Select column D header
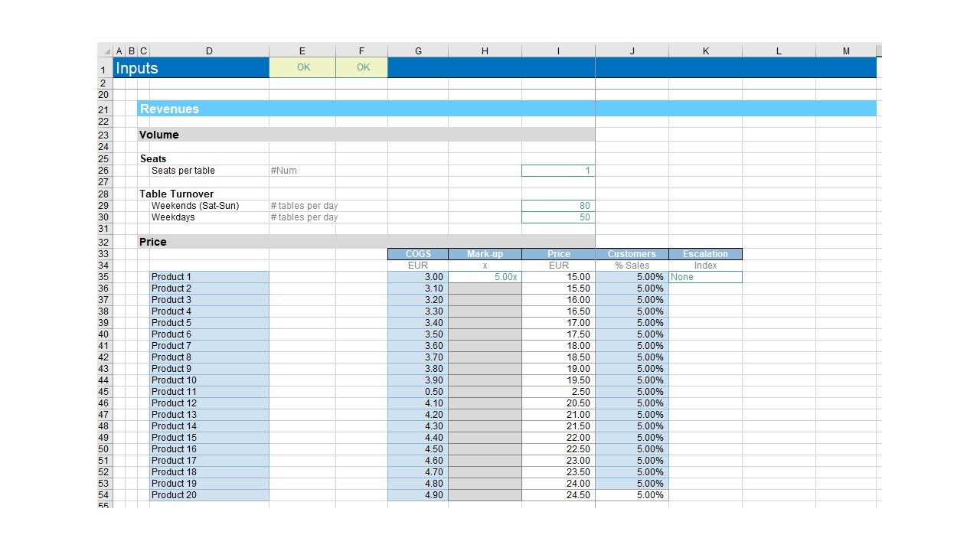This screenshot has width=980, height=551. point(209,51)
